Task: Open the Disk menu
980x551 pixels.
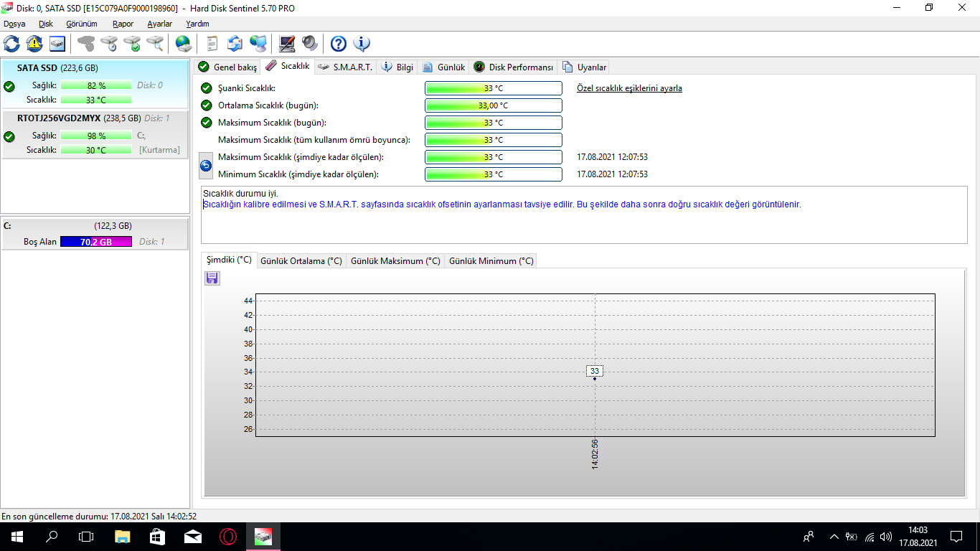Action: [46, 24]
